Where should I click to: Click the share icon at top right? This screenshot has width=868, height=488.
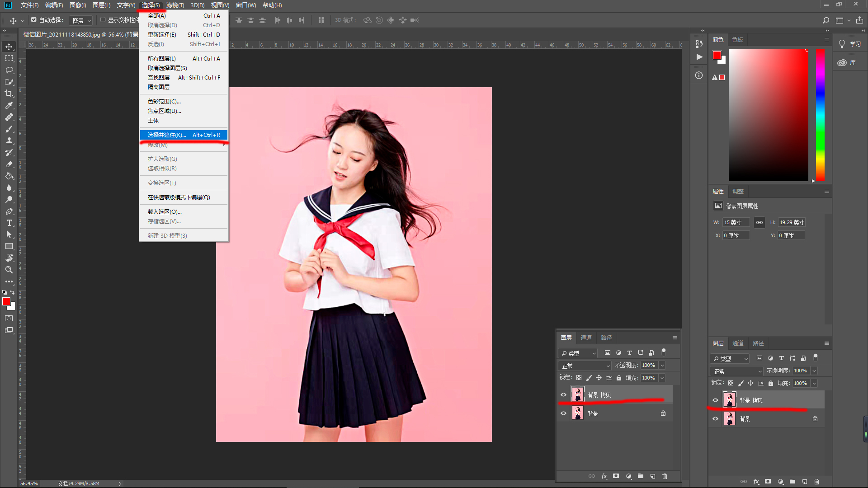point(859,20)
